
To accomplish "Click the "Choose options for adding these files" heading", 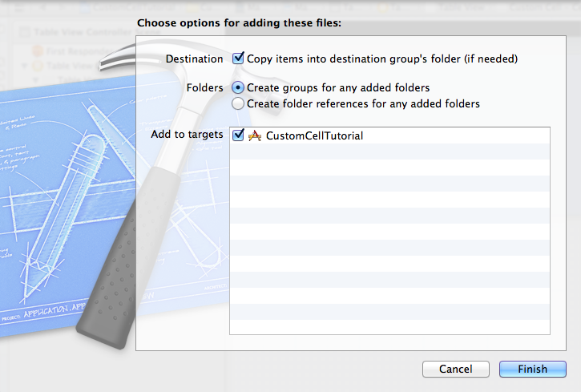I will 239,23.
